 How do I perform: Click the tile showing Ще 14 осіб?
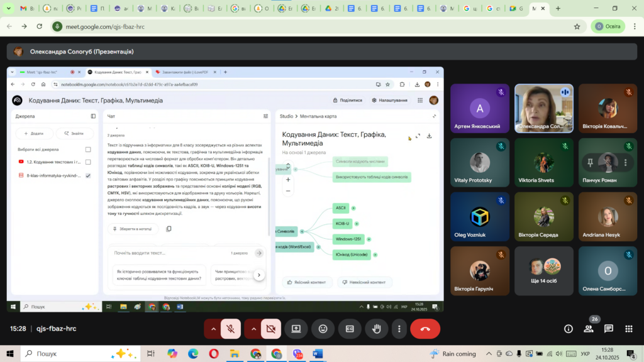[544, 271]
